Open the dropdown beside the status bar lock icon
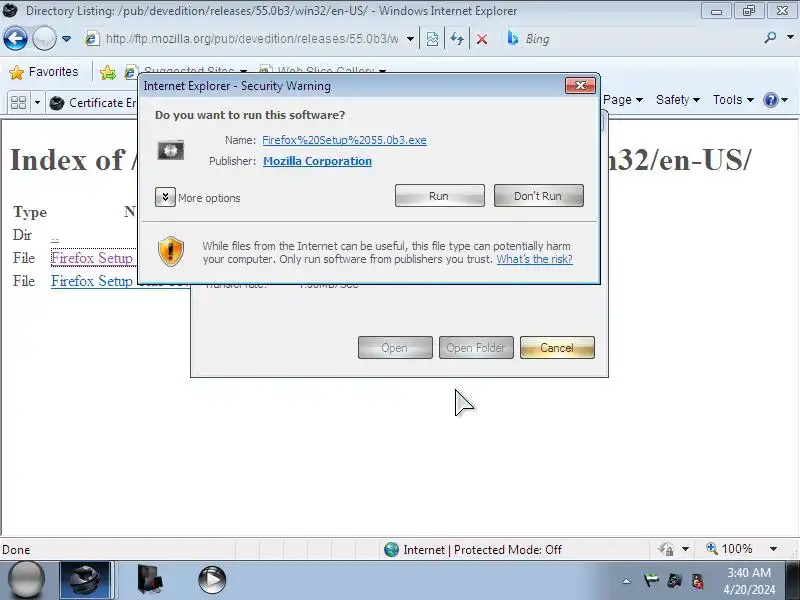800x600 pixels. (685, 549)
